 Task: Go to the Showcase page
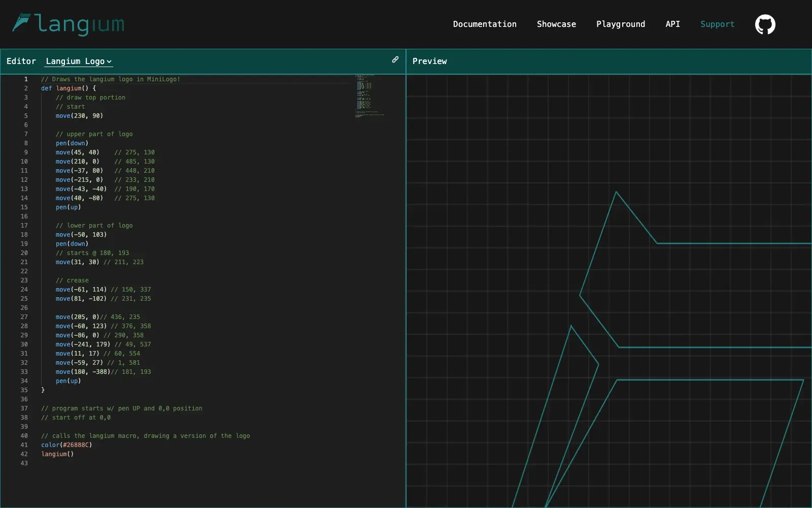click(x=556, y=24)
